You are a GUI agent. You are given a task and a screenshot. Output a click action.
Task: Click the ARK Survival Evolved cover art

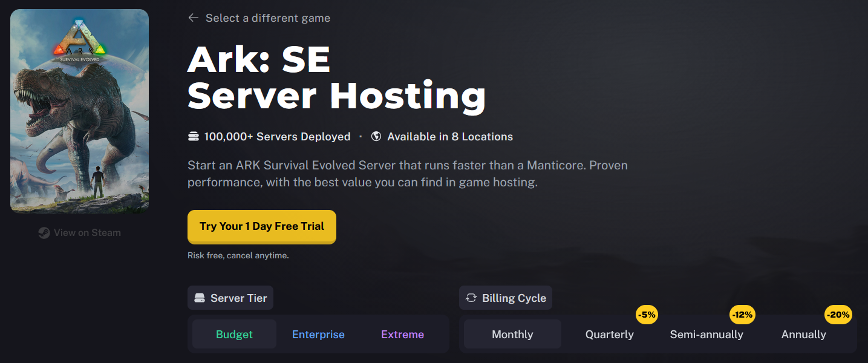pyautogui.click(x=79, y=111)
